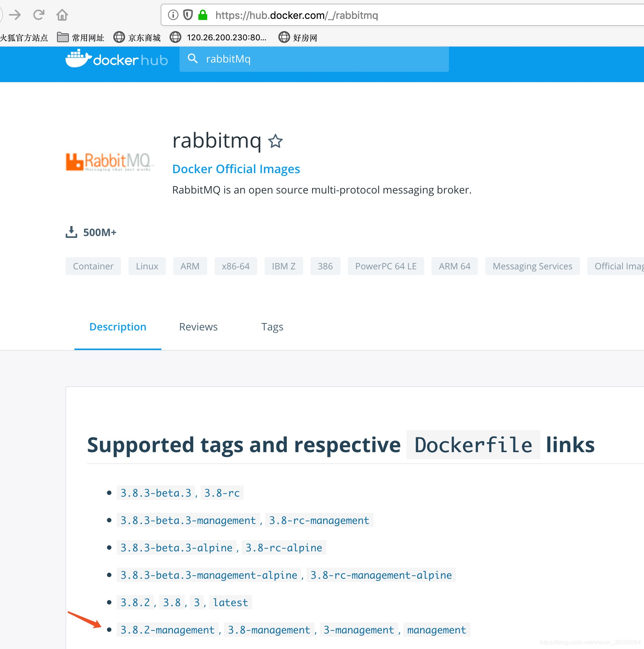
Task: Click the browser forward arrow button
Action: click(15, 15)
